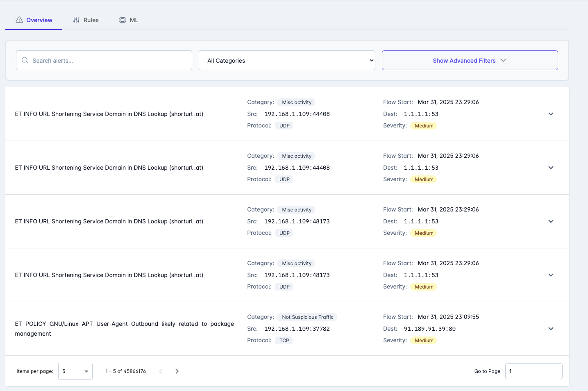The height and width of the screenshot is (391, 588).
Task: Expand first alert with Src port 44408
Action: 551,114
